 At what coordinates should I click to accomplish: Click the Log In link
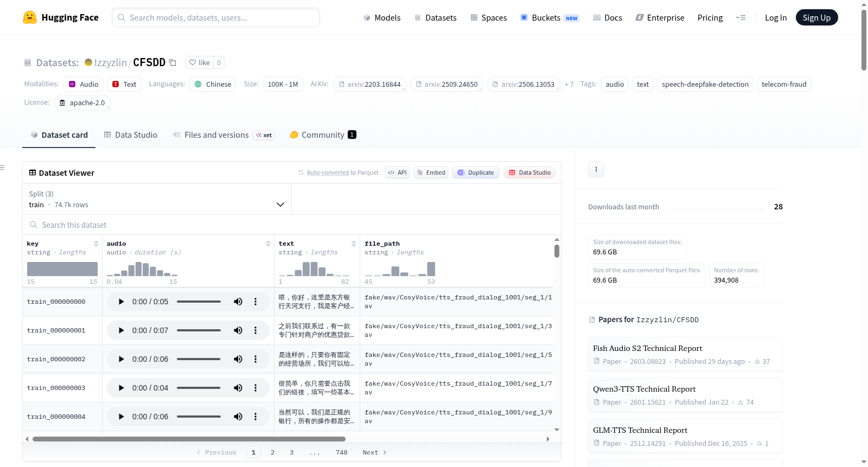pyautogui.click(x=776, y=17)
